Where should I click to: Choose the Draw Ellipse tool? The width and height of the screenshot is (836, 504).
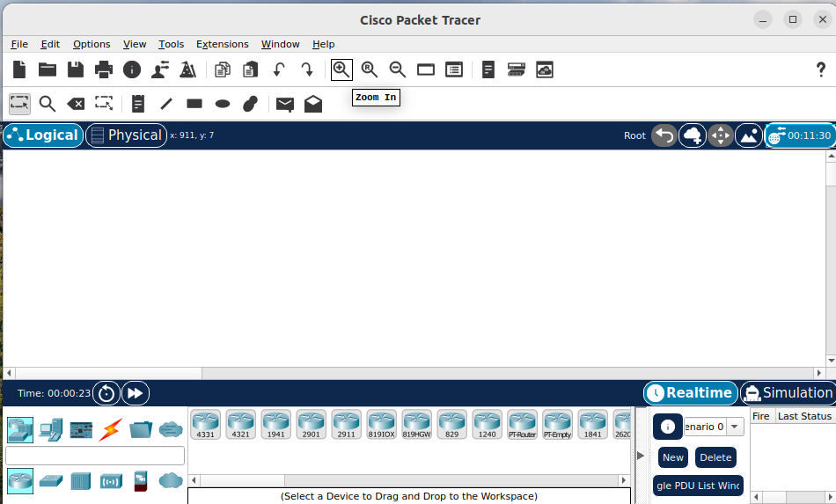223,104
